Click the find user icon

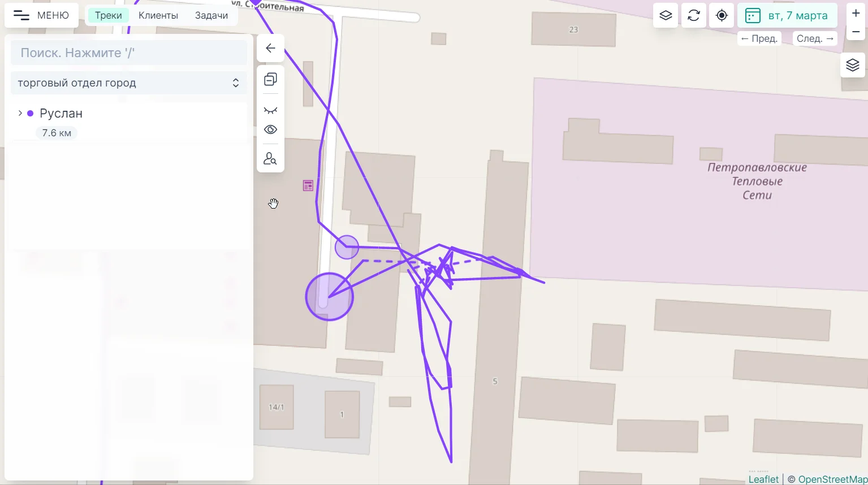[x=270, y=159]
